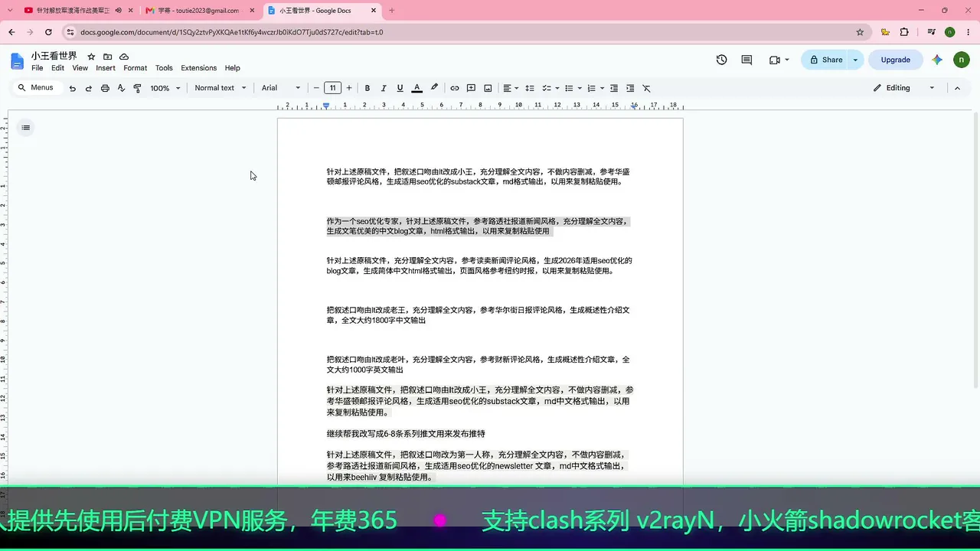The height and width of the screenshot is (551, 980).
Task: Activate the paint format tool
Action: 137,88
